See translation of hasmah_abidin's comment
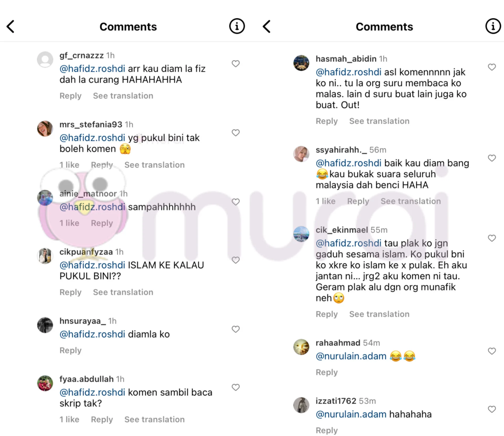 (379, 121)
